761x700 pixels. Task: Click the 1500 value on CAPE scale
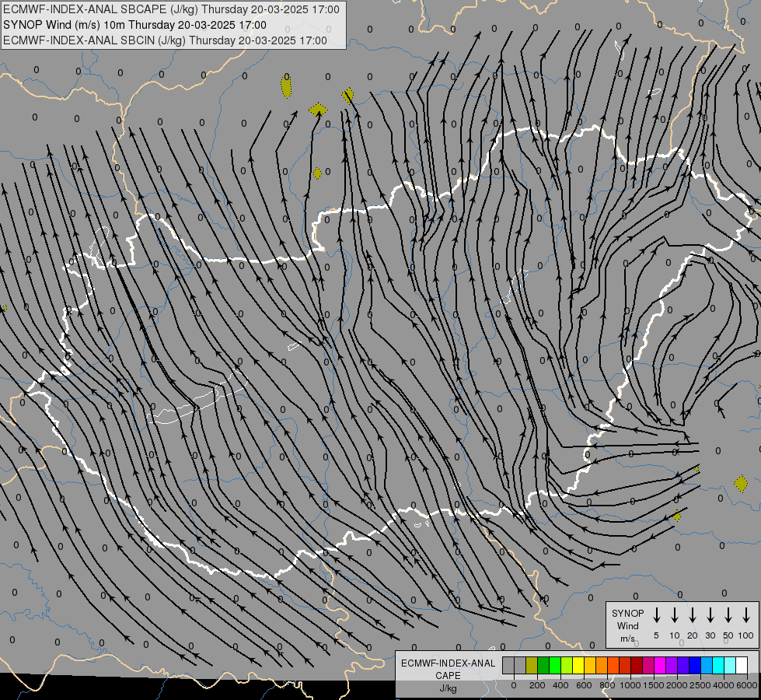(654, 685)
